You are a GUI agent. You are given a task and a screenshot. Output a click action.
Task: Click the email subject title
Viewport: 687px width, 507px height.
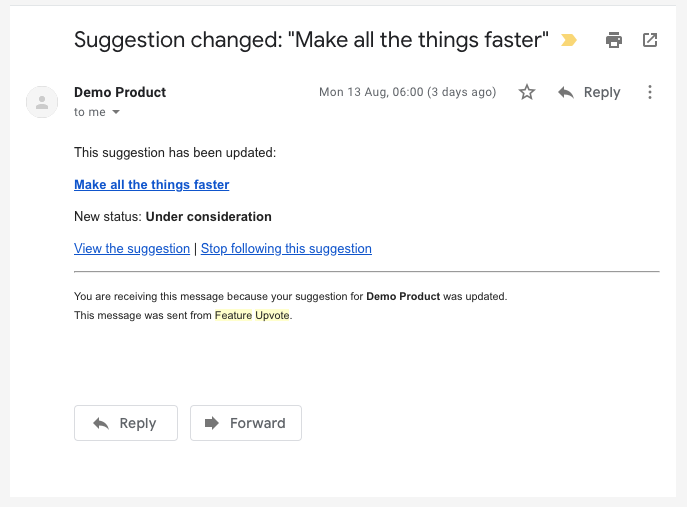click(x=311, y=40)
